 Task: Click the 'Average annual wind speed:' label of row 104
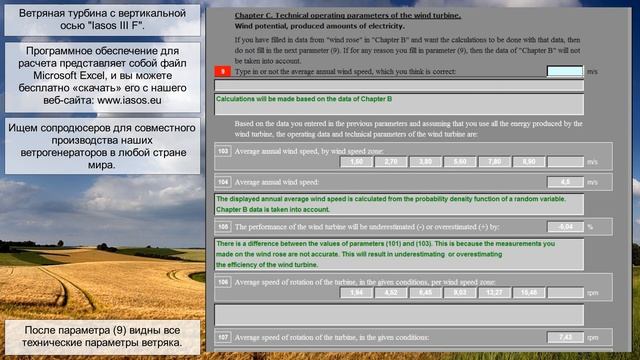point(277,182)
